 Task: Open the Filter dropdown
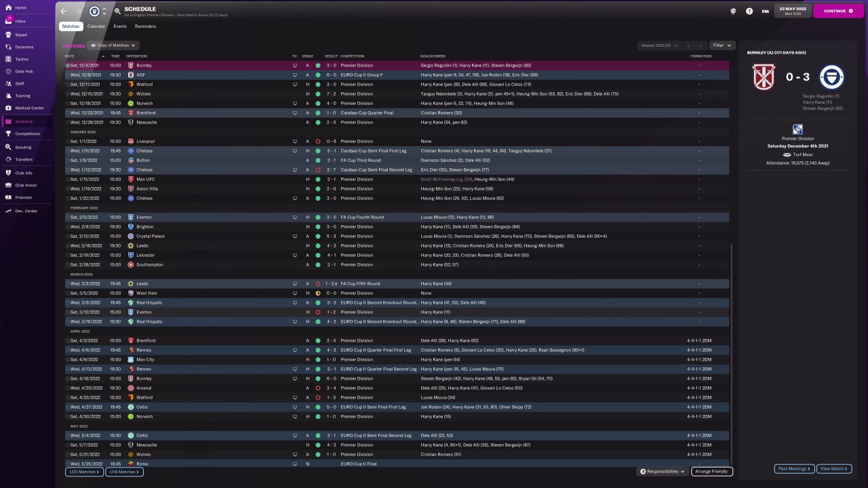click(722, 45)
